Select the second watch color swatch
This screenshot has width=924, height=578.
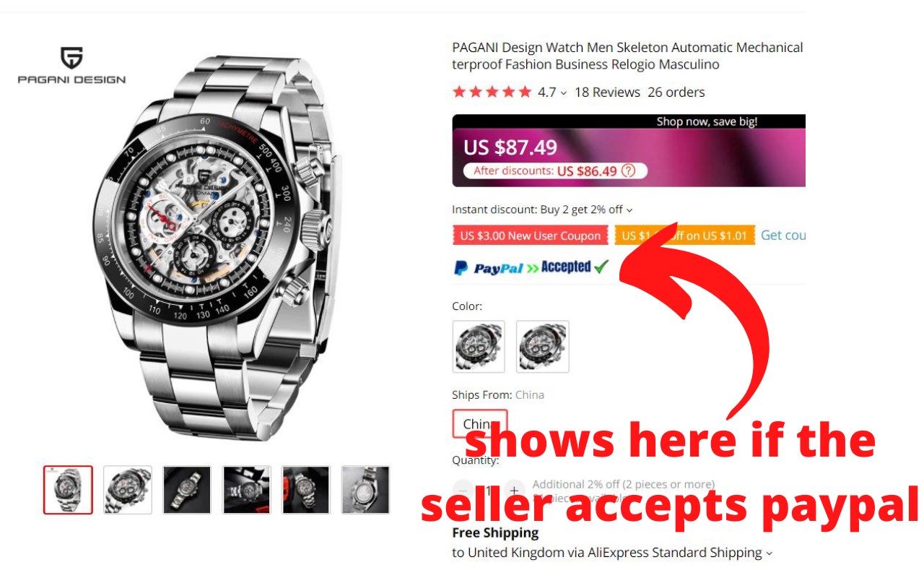[x=543, y=347]
